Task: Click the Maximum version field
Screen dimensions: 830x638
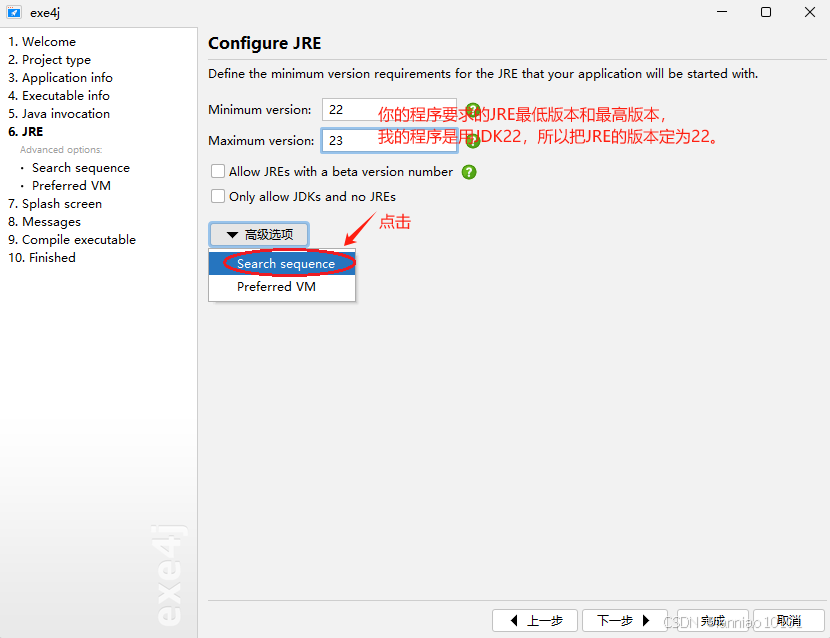Action: (389, 140)
